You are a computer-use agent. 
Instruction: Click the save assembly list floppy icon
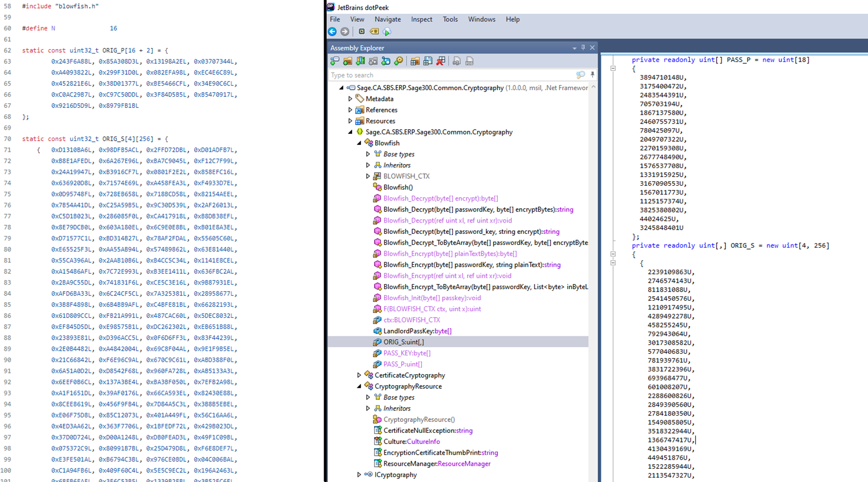pos(428,61)
